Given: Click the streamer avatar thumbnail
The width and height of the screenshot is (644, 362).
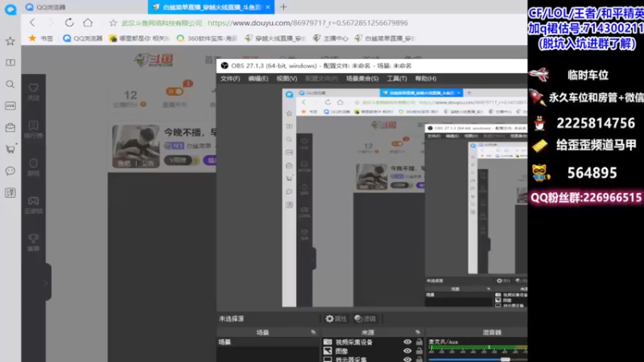Looking at the screenshot, I should (x=135, y=146).
